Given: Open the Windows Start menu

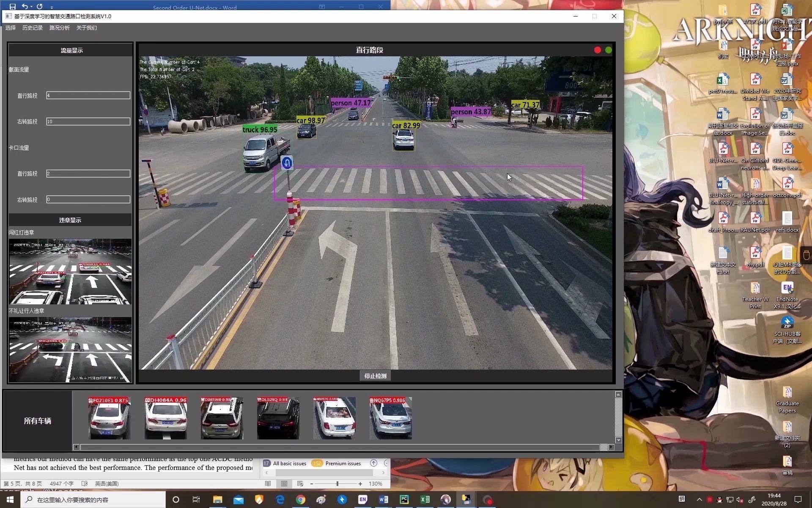Looking at the screenshot, I should pos(10,500).
